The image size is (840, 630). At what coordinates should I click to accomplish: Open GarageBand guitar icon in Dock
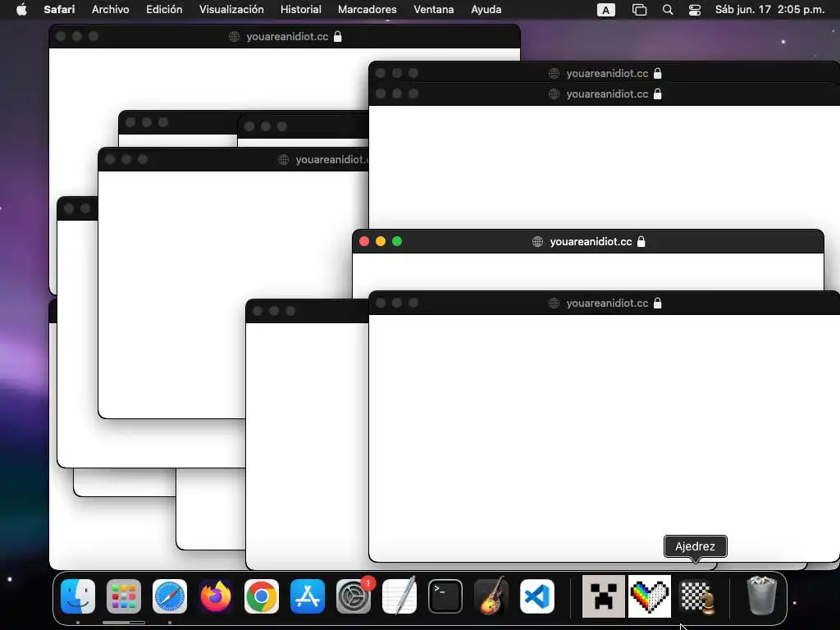pyautogui.click(x=491, y=596)
